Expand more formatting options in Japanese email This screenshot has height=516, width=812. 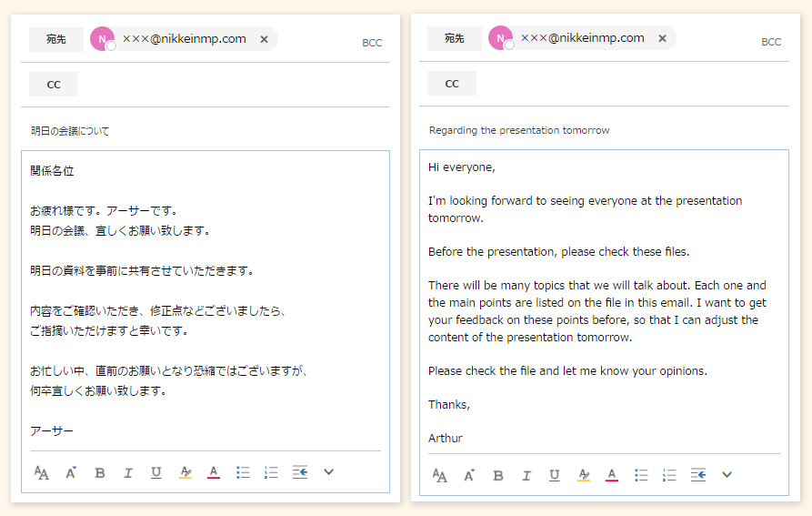329,472
